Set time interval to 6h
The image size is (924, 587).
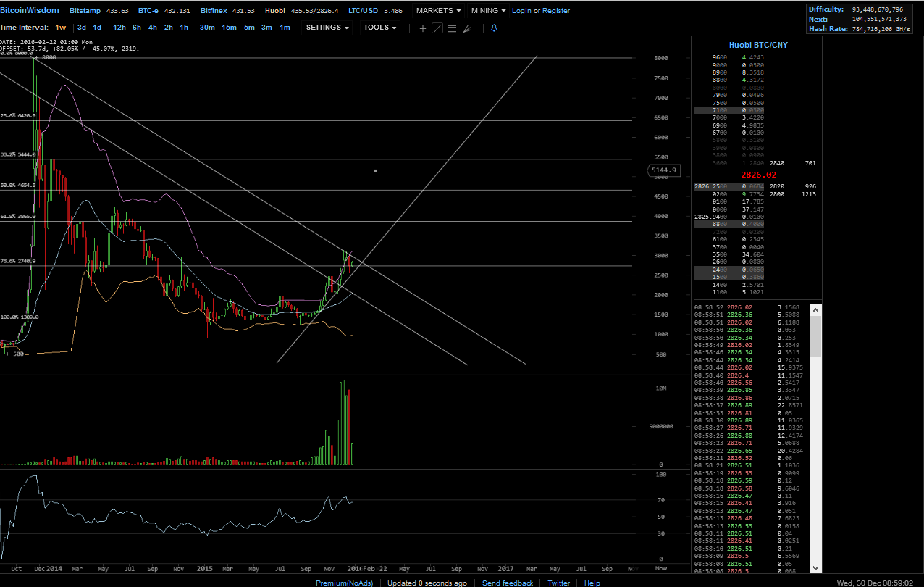pyautogui.click(x=137, y=28)
